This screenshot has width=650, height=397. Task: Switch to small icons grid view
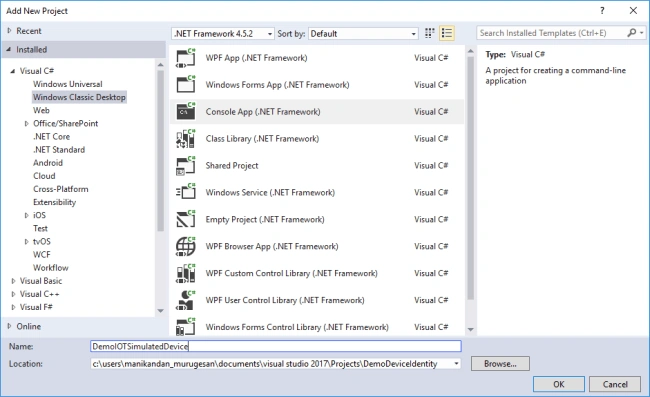pos(429,33)
